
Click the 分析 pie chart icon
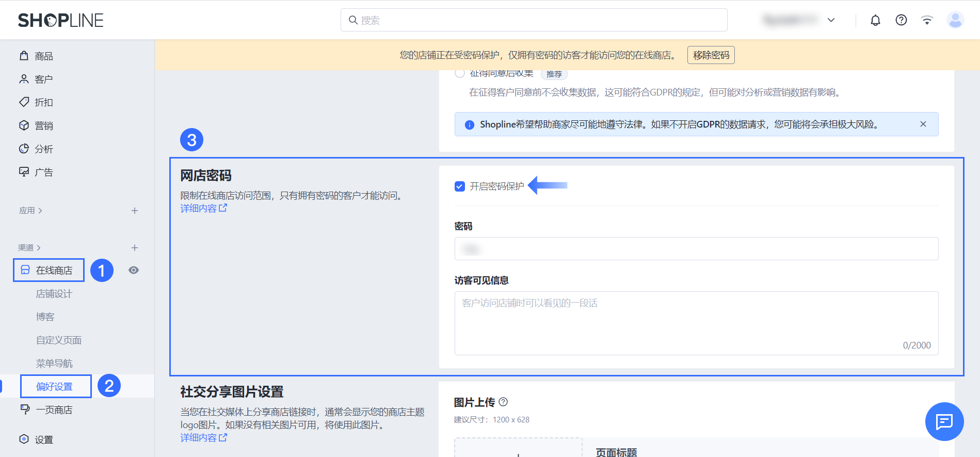[24, 148]
